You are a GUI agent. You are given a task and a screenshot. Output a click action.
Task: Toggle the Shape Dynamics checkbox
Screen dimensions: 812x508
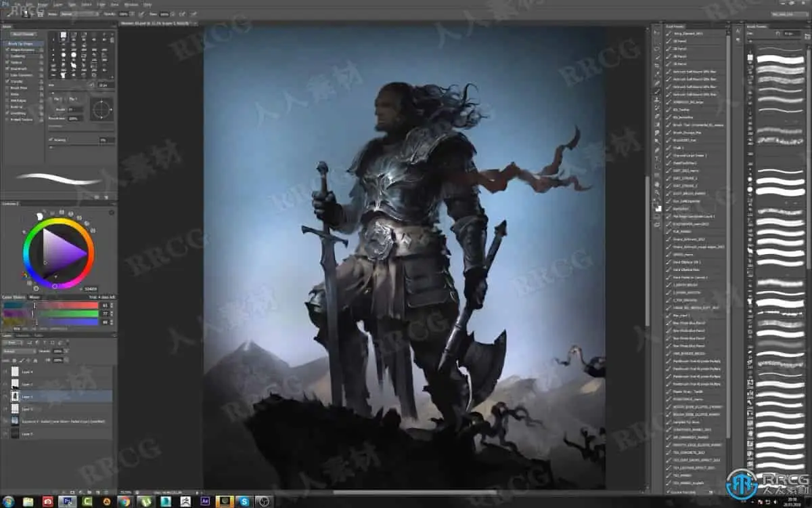(7, 49)
